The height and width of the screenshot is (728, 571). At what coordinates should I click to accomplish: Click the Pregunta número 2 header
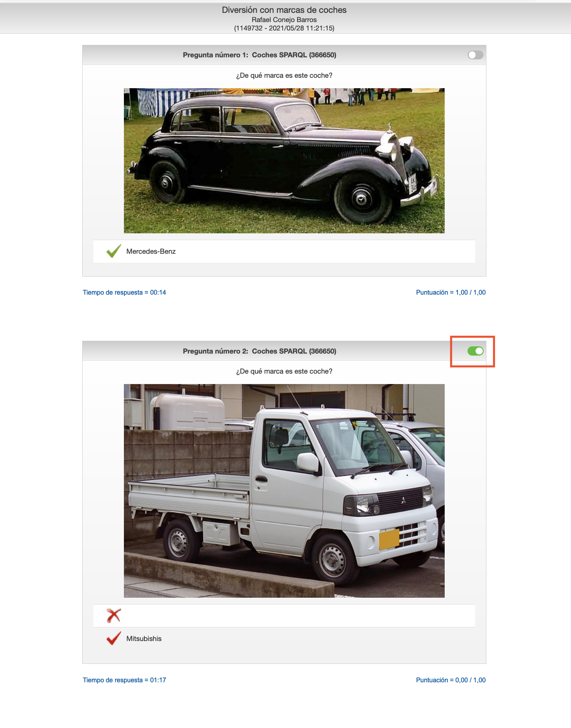259,351
